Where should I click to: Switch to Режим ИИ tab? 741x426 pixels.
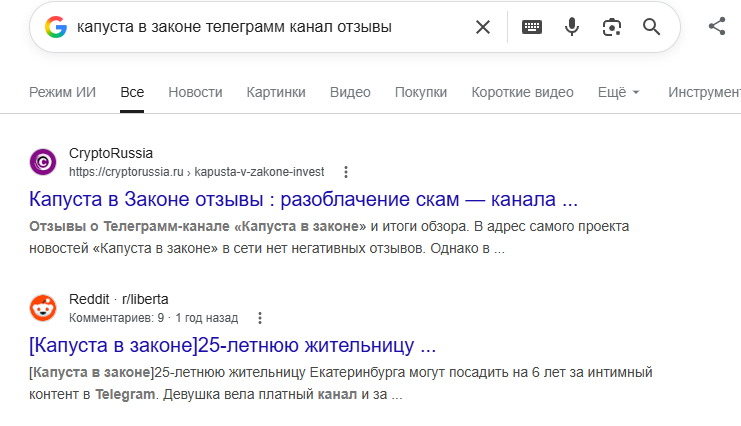62,92
